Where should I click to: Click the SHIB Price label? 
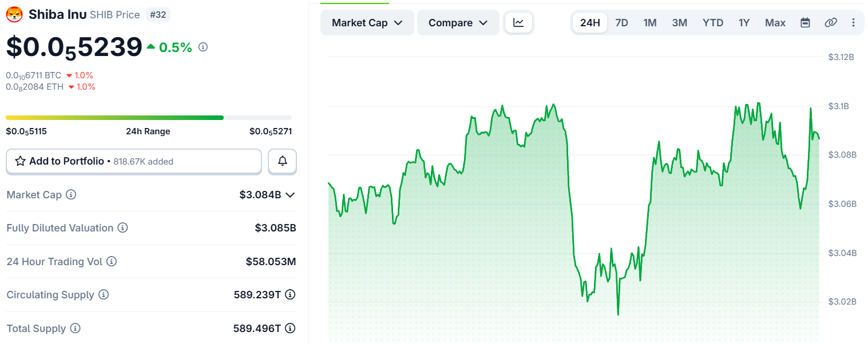pos(115,15)
